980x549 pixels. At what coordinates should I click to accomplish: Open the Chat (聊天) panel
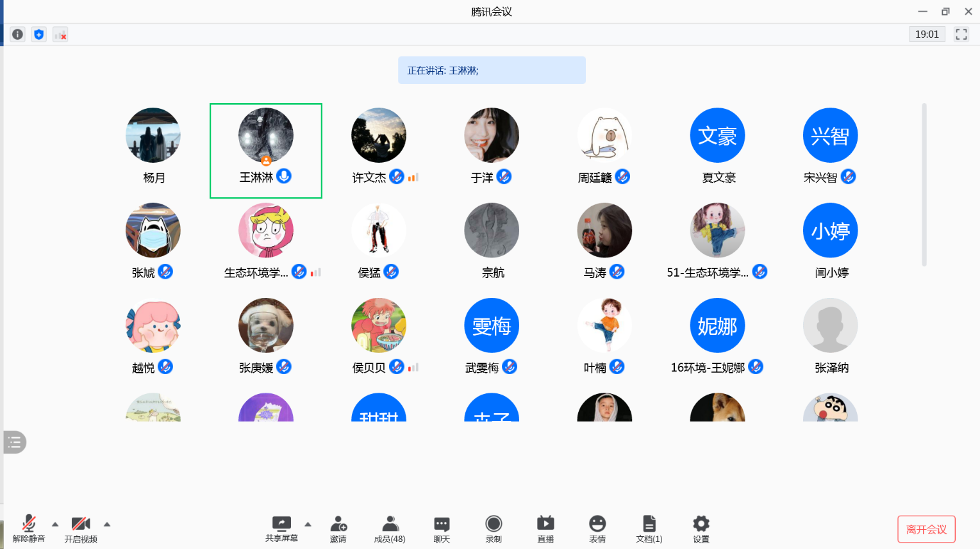(442, 529)
